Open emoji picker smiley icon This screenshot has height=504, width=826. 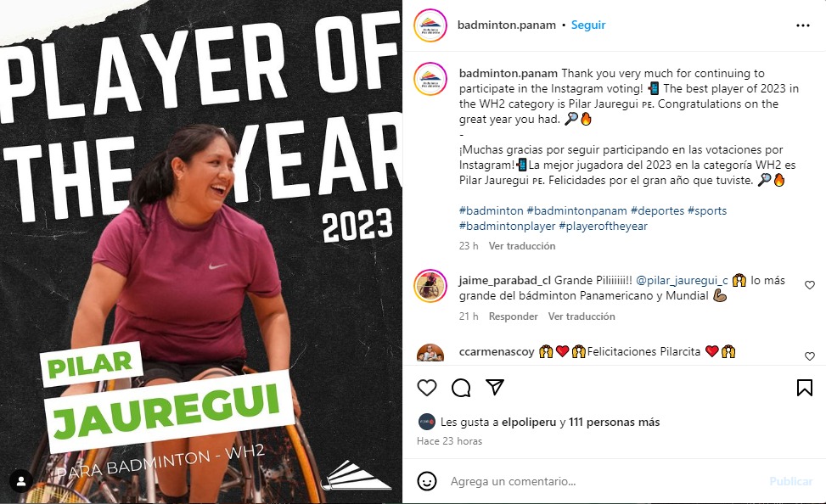pos(427,481)
